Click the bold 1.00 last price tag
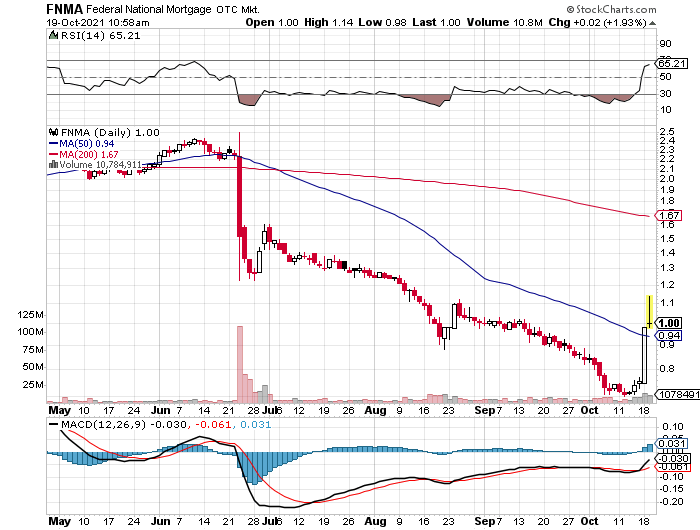This screenshot has height=530, width=700. click(669, 323)
